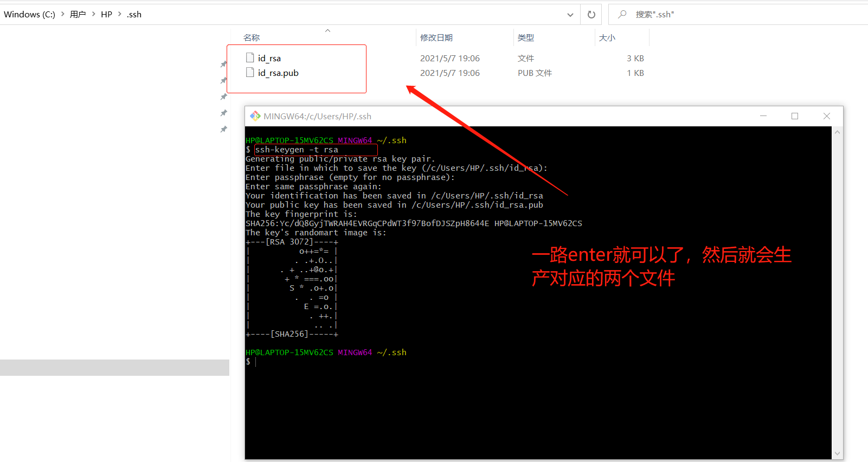Click the ssh-keygen -t rsa command text
Screen dimensions: 868x462
coord(297,150)
